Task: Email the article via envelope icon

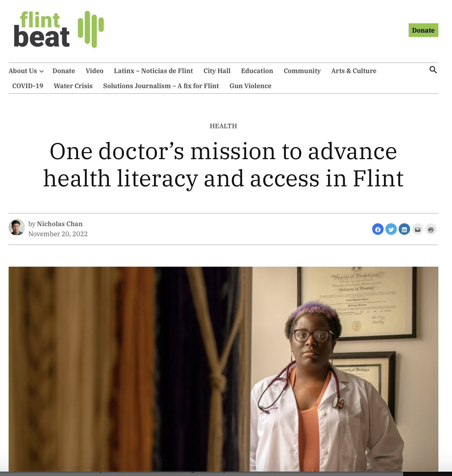Action: pos(418,229)
